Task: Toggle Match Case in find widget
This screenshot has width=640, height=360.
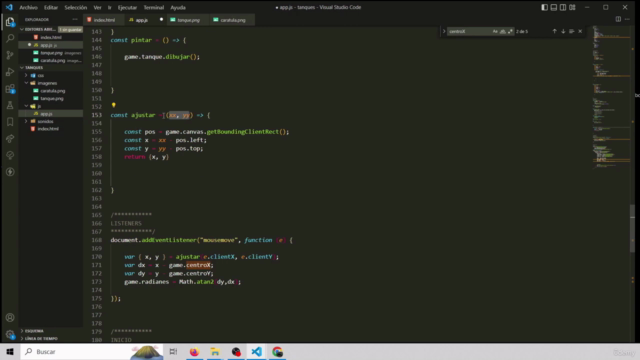Action: coord(495,31)
